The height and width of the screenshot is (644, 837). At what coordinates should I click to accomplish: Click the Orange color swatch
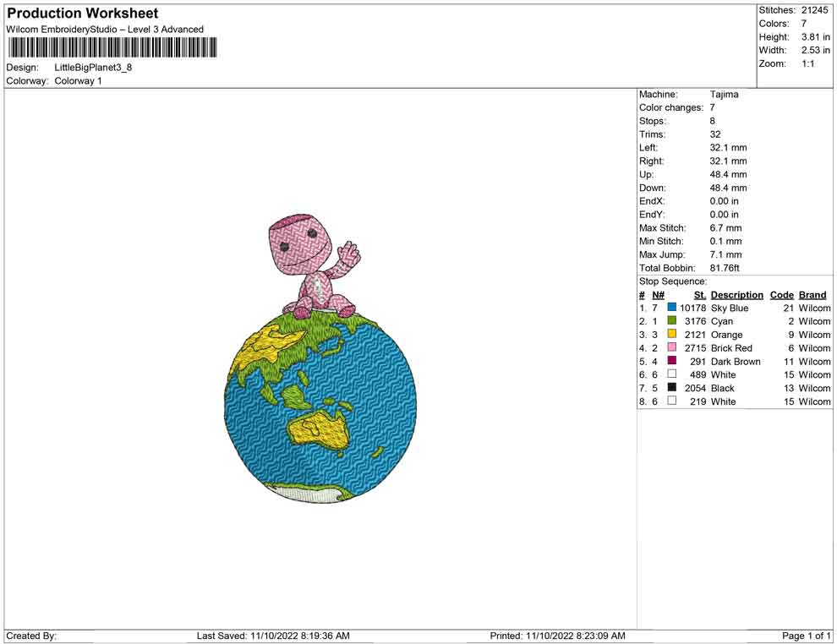[x=671, y=334]
